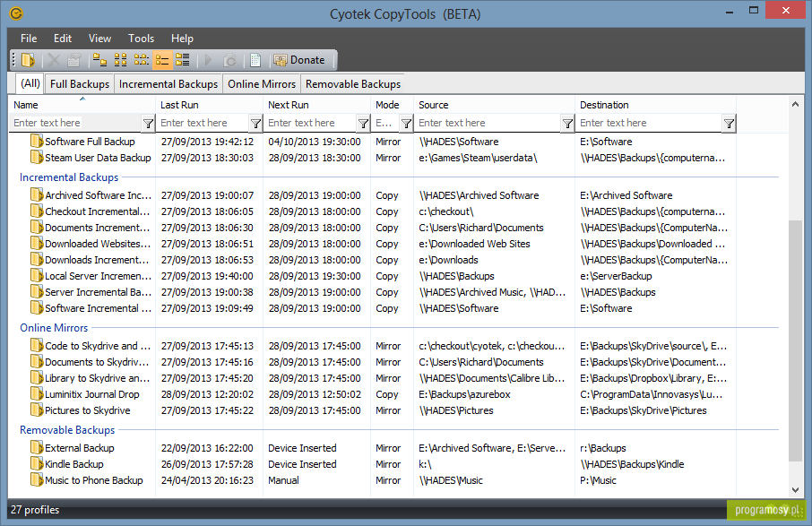Image resolution: width=812 pixels, height=526 pixels.
Task: Open the View menu
Action: pyautogui.click(x=99, y=39)
